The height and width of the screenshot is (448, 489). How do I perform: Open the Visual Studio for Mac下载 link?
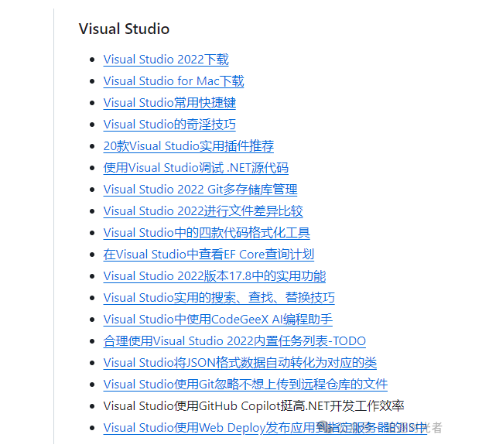[173, 81]
